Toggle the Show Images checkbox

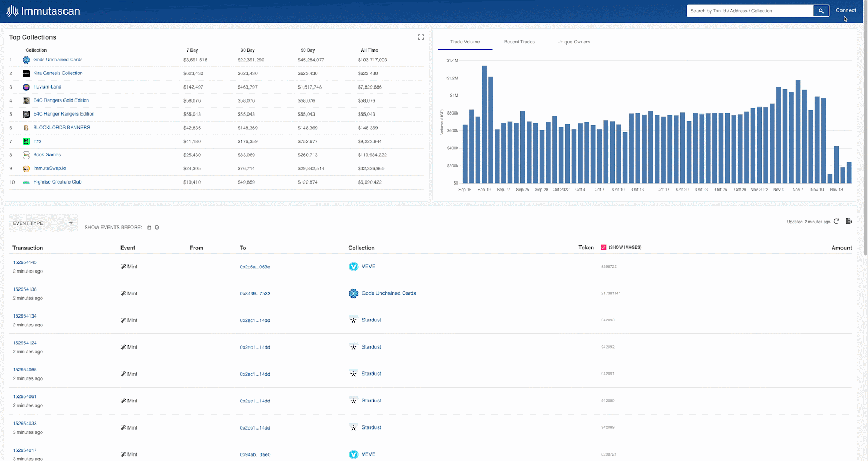pyautogui.click(x=603, y=247)
